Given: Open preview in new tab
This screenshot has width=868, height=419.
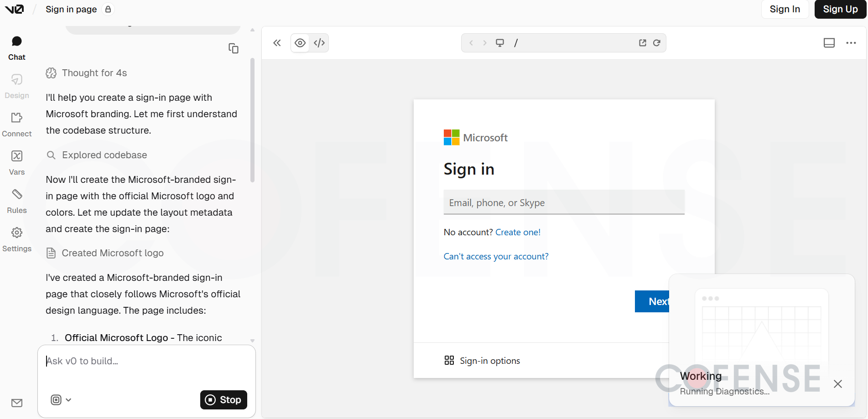Looking at the screenshot, I should point(643,43).
